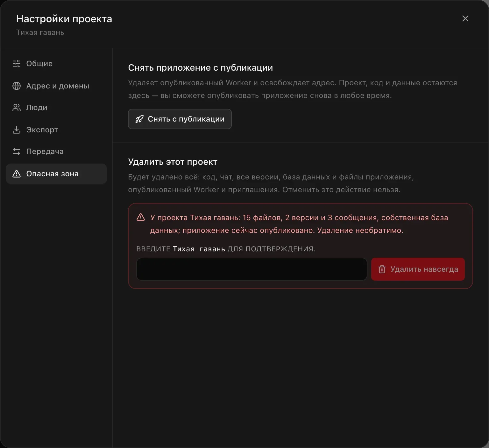This screenshot has width=489, height=448.
Task: Go to Адрес и домены section
Action: 56,86
